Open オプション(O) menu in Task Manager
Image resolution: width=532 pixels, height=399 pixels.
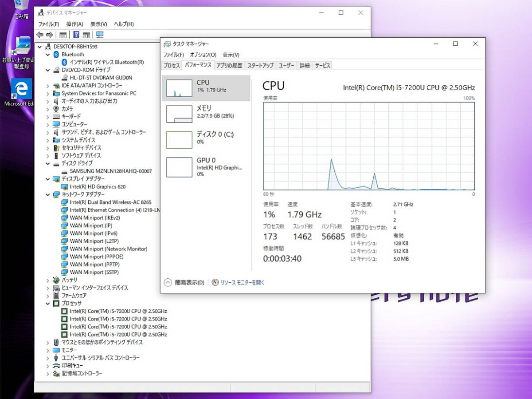tap(203, 55)
